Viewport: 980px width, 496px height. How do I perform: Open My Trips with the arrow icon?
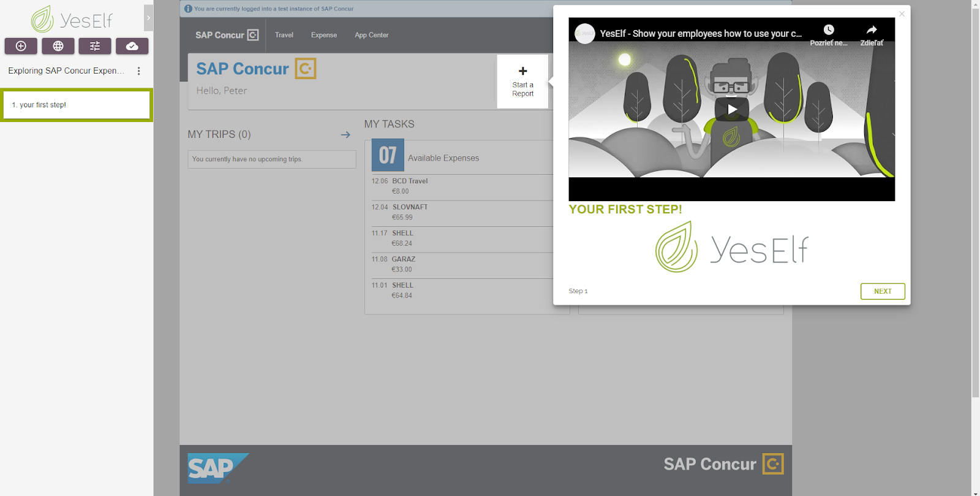345,134
